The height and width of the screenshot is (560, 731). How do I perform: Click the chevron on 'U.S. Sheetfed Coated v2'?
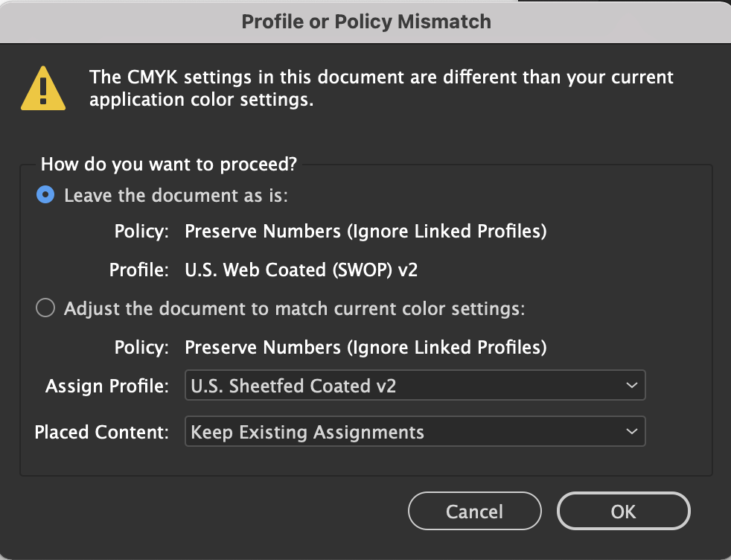[631, 385]
